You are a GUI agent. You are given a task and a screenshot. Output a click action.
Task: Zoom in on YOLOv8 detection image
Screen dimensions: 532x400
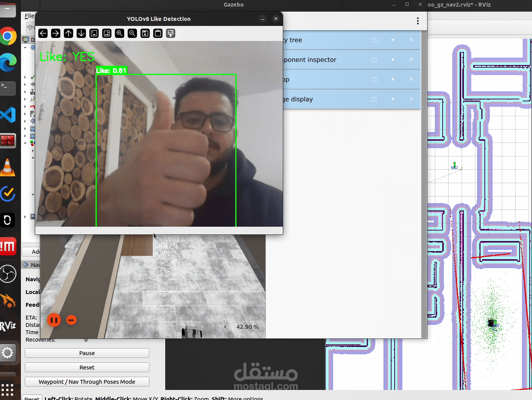(120, 33)
